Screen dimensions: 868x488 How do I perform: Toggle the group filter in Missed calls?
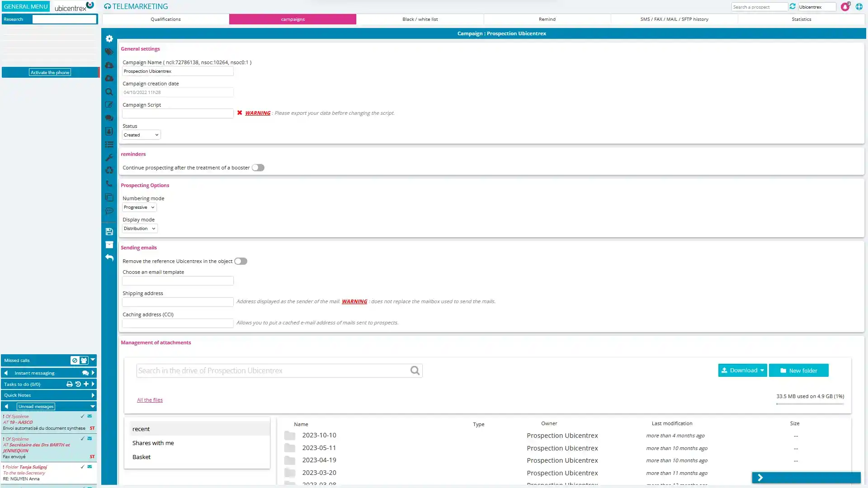(x=84, y=360)
